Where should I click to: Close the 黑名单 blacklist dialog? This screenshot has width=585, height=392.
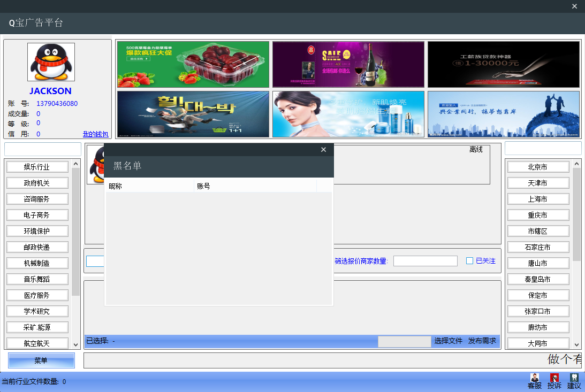323,150
